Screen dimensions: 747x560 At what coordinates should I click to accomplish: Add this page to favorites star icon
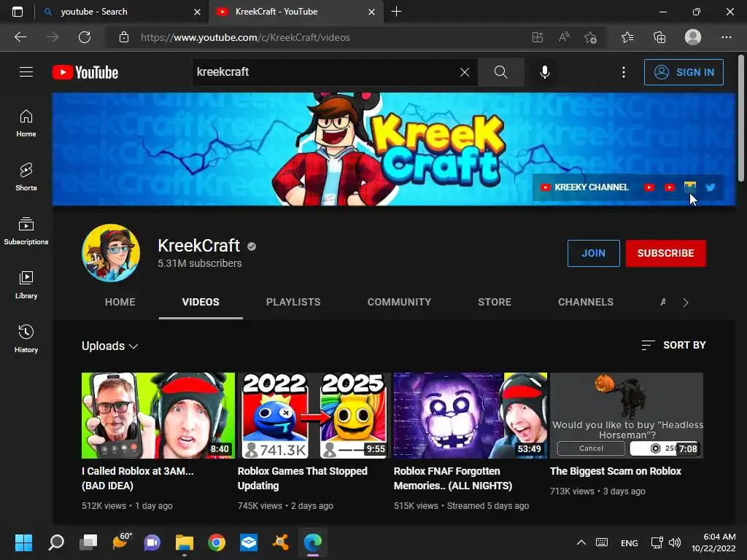coord(591,37)
